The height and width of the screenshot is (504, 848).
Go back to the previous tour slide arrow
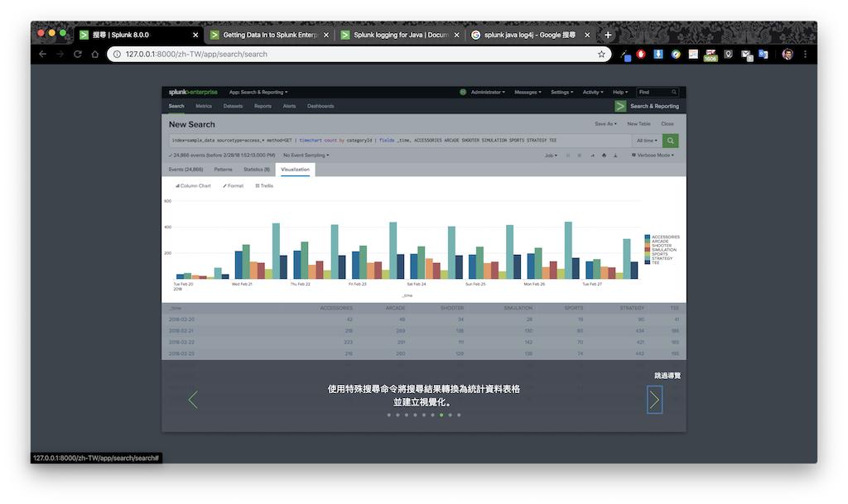pyautogui.click(x=193, y=400)
